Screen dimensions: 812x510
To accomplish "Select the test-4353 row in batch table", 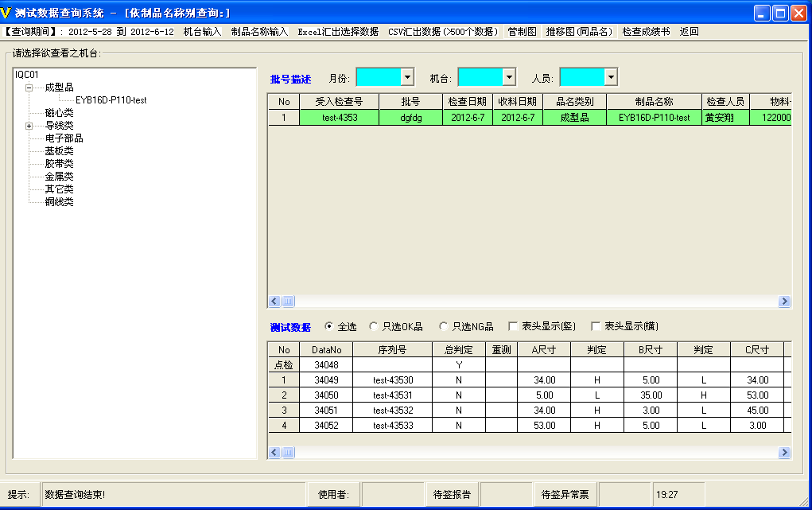I will click(x=339, y=118).
